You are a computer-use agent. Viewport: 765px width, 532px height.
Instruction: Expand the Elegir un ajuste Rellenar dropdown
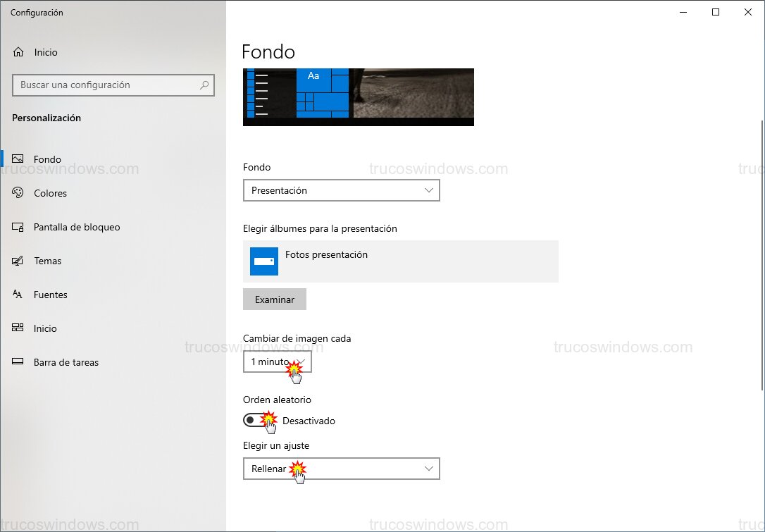click(x=341, y=469)
